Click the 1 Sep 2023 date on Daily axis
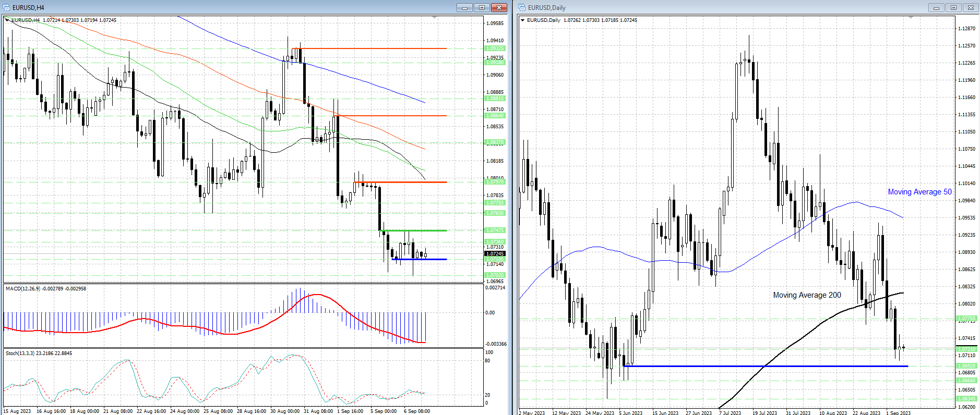 click(x=898, y=413)
